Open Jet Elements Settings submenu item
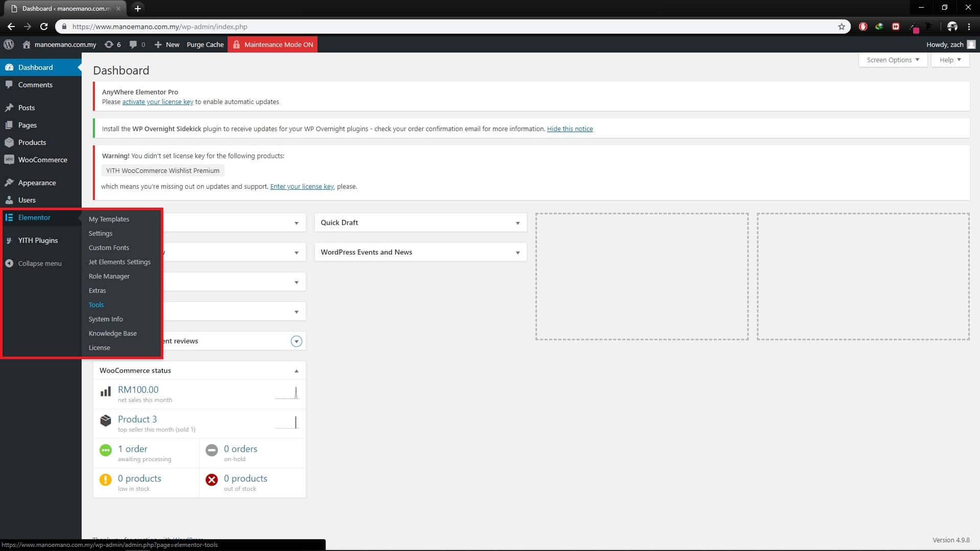980x551 pixels. [119, 262]
